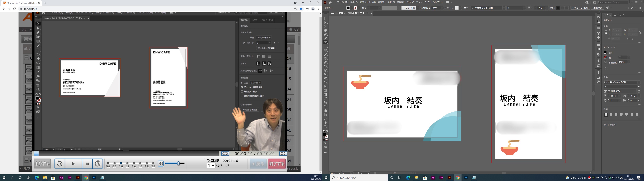Adjust the video volume slider
This screenshot has width=644, height=181.
[175, 164]
